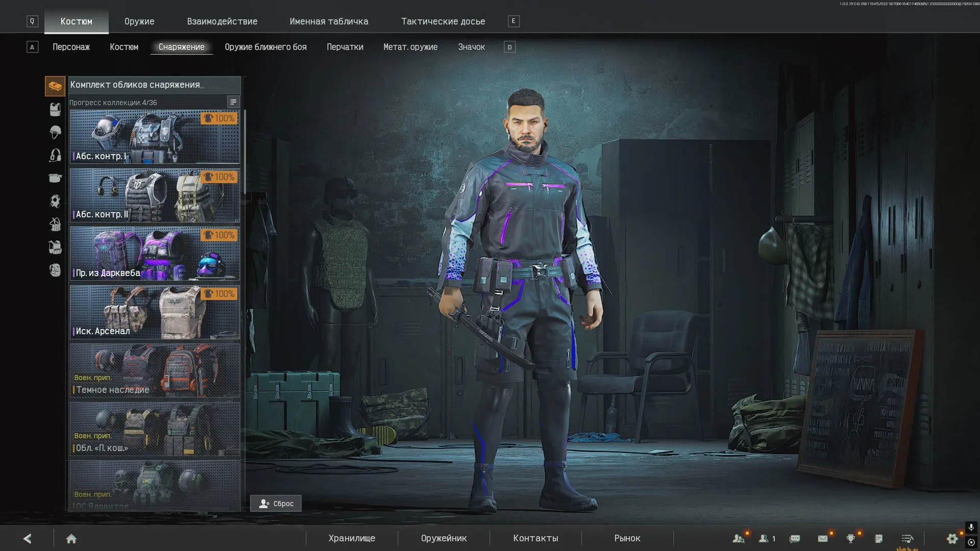Switch to the Оружие tab
The image size is (980, 551).
pos(139,21)
